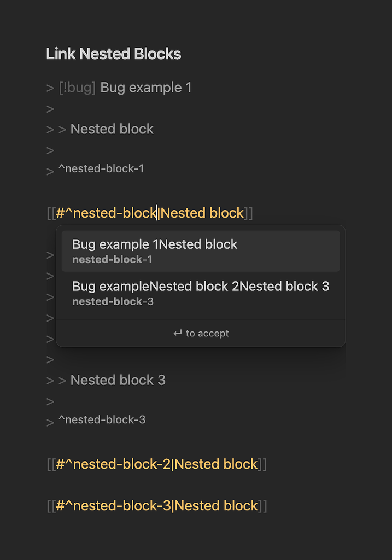Click the highlighted suggestion row in the popup
The width and height of the screenshot is (392, 560).
[200, 250]
